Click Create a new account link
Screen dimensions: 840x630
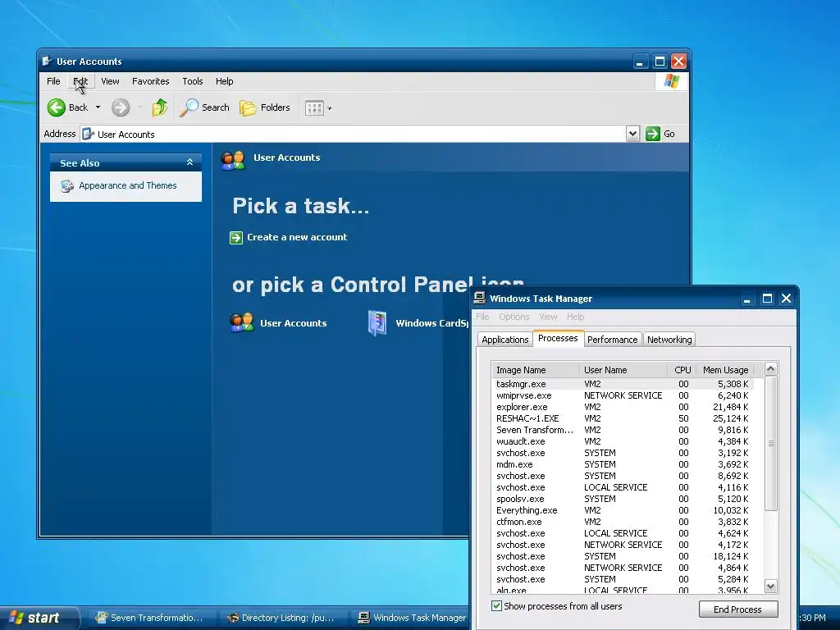(x=297, y=237)
